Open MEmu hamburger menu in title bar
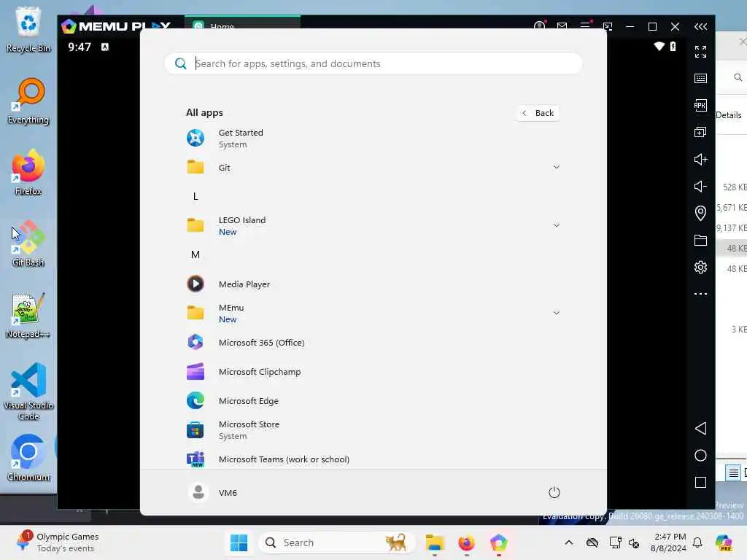The width and height of the screenshot is (747, 560). (585, 26)
